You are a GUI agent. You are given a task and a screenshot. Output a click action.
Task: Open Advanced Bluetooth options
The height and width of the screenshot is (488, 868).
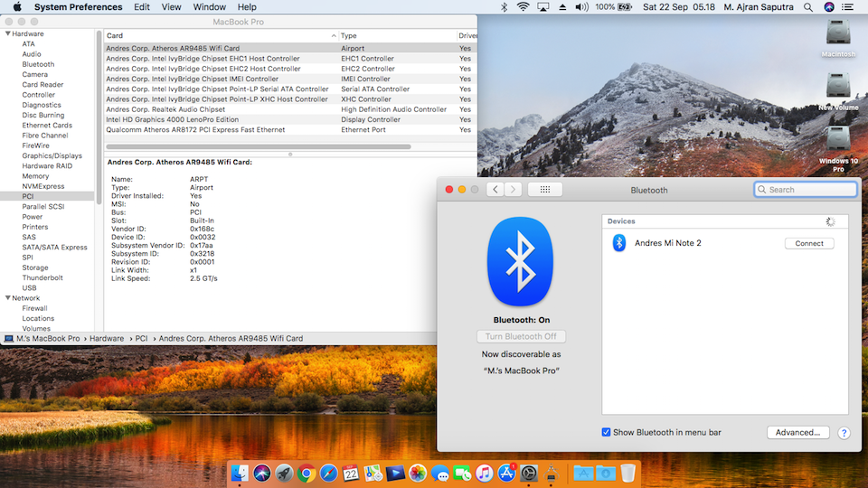point(797,433)
